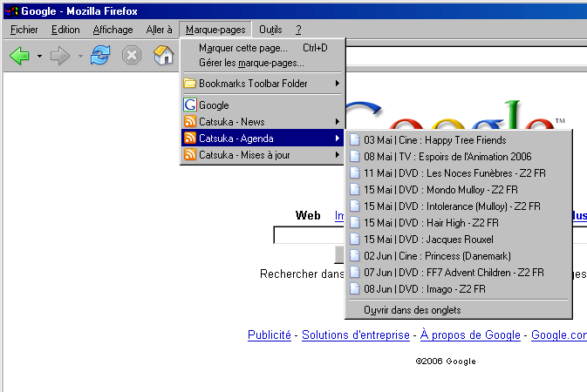Viewport: 587px width, 392px height.
Task: Open "03 Mai | Cine : Happy Tree Friends"
Action: coord(459,140)
